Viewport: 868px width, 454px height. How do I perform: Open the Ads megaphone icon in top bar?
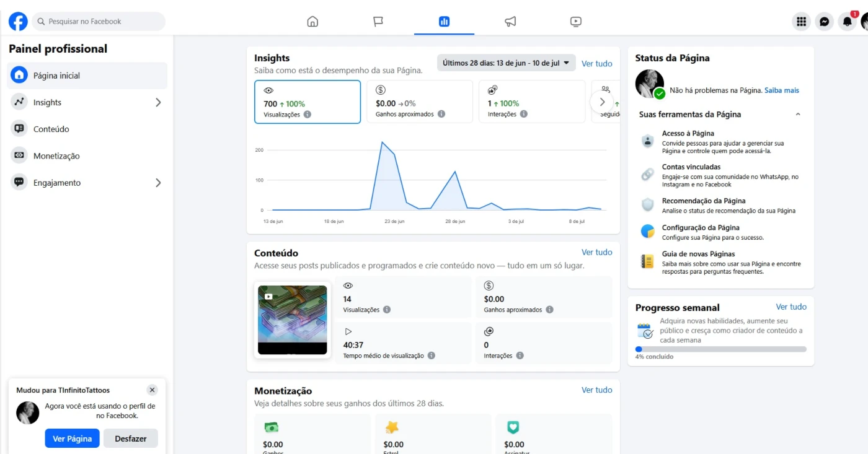click(510, 22)
